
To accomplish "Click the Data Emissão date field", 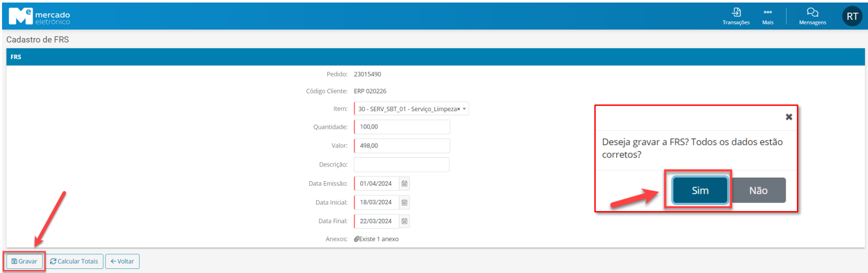I will [377, 183].
